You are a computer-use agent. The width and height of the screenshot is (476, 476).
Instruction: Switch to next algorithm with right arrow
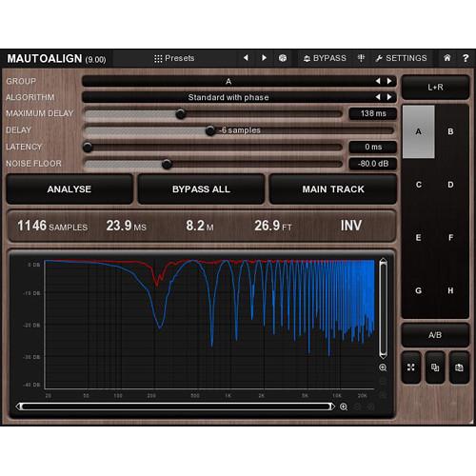pos(389,97)
